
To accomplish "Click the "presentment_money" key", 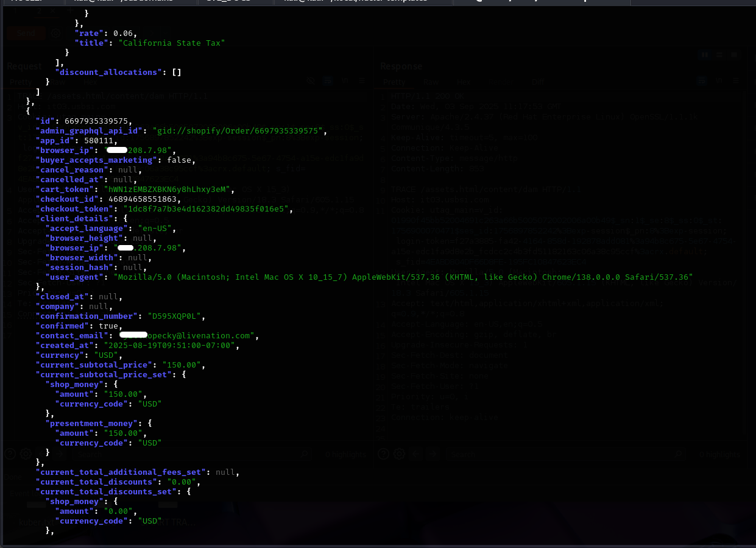I will click(94, 424).
